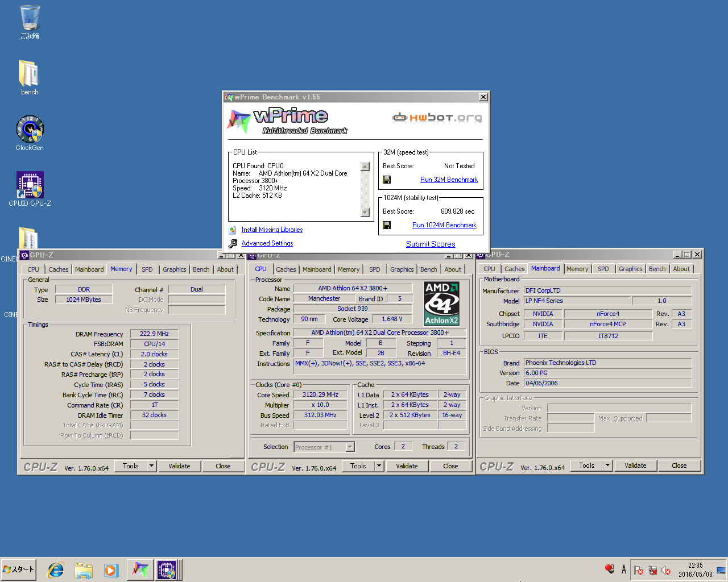
Task: Click Tools button in the Mainboard window
Action: [587, 465]
